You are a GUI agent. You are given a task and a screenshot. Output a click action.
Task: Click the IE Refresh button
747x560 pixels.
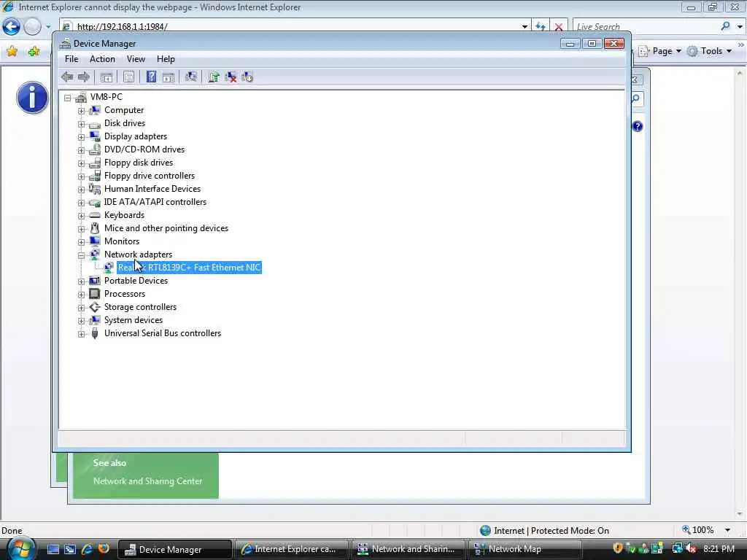pyautogui.click(x=541, y=27)
